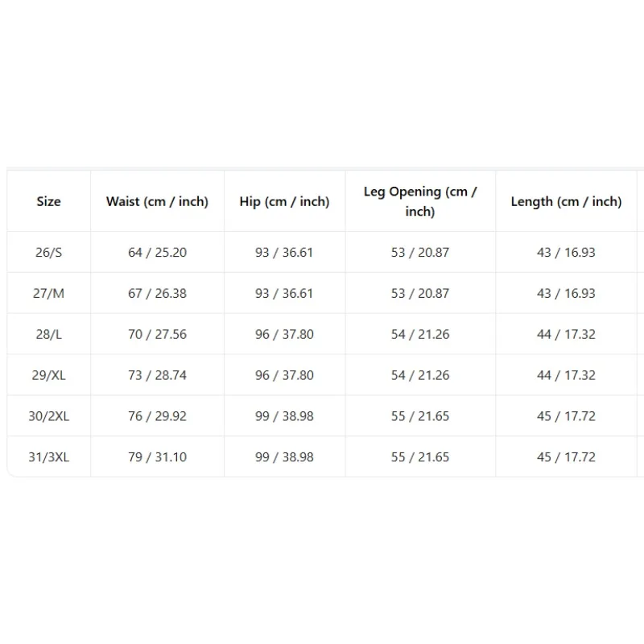Click waist value 79 / 31.10
This screenshot has width=644, height=644.
[157, 457]
